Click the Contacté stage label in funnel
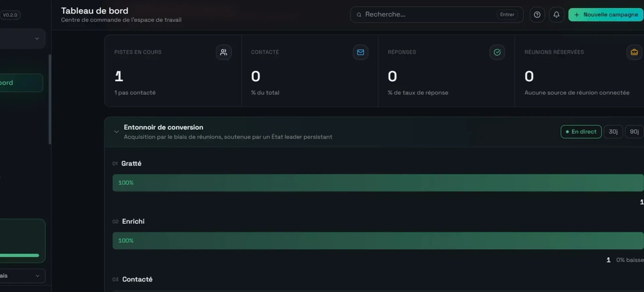644x292 pixels. tap(137, 279)
